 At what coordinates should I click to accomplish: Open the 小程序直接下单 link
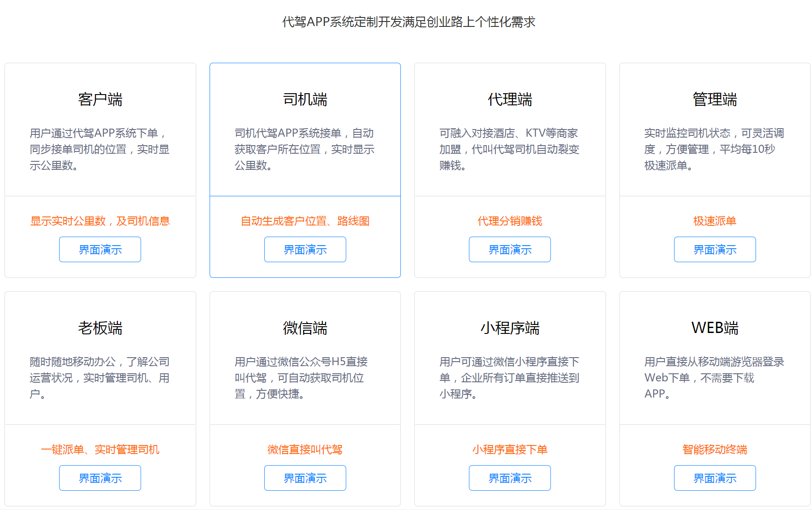[x=510, y=449]
